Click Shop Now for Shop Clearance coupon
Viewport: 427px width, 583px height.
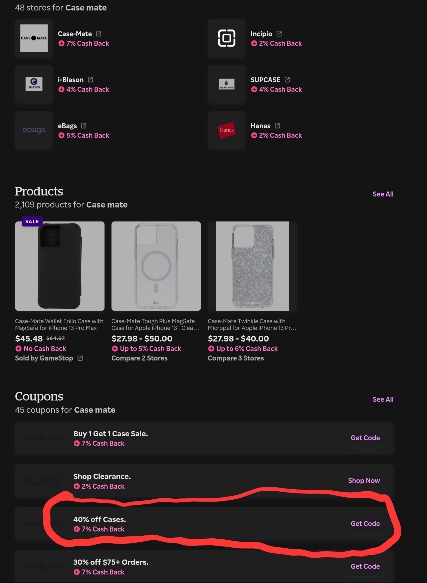tap(364, 480)
